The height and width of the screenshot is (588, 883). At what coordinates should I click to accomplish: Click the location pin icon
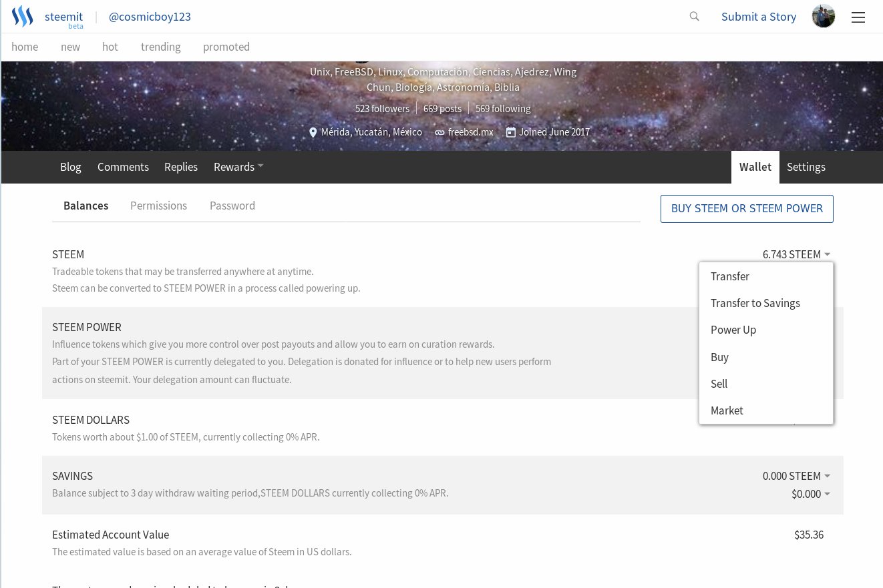[313, 132]
